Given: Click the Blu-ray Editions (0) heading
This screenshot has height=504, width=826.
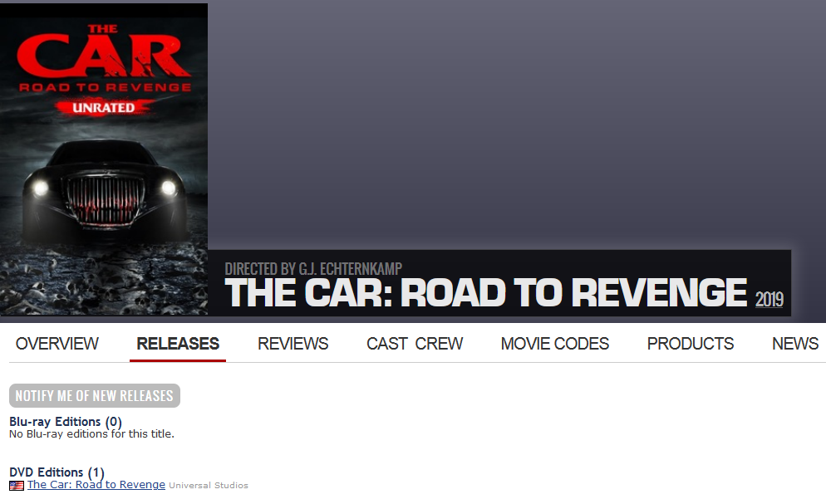Looking at the screenshot, I should coord(66,422).
